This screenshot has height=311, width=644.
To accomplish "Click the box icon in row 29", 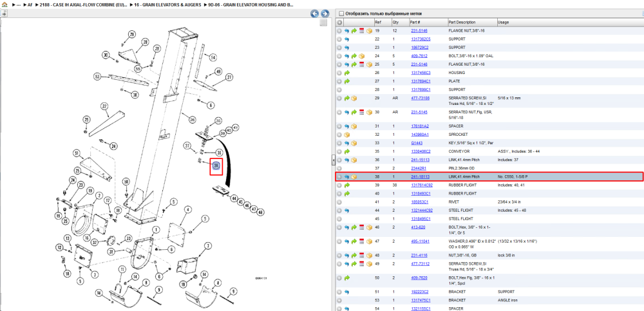I will tap(354, 98).
